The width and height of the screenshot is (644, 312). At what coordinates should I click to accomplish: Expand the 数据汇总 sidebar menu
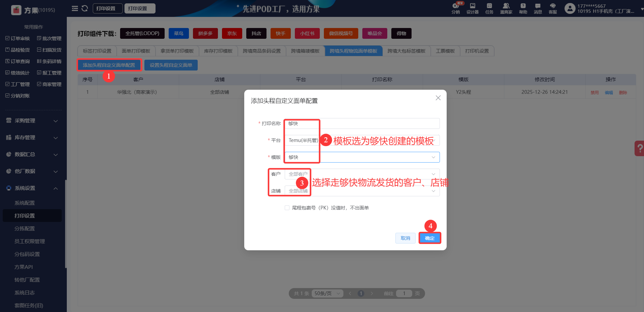coord(32,154)
